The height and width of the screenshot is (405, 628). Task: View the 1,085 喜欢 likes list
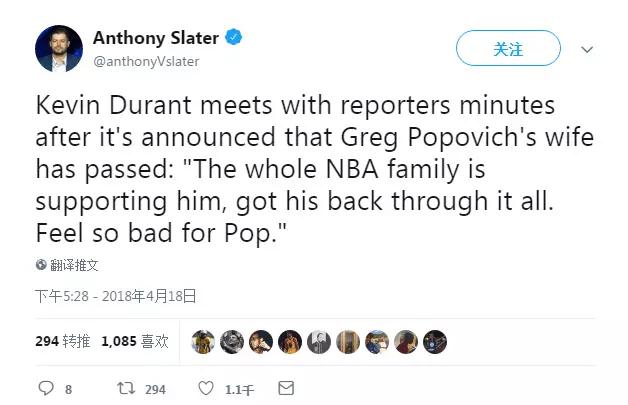click(x=134, y=342)
